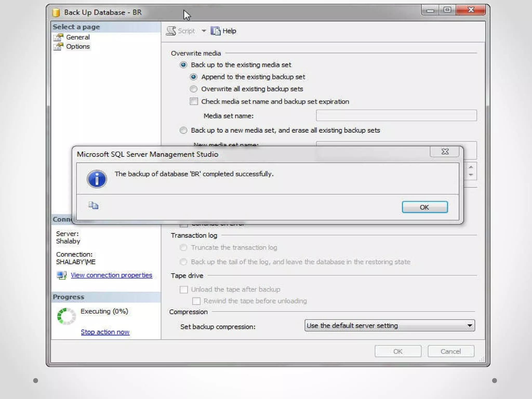Click the Script toolbar icon

coord(171,31)
